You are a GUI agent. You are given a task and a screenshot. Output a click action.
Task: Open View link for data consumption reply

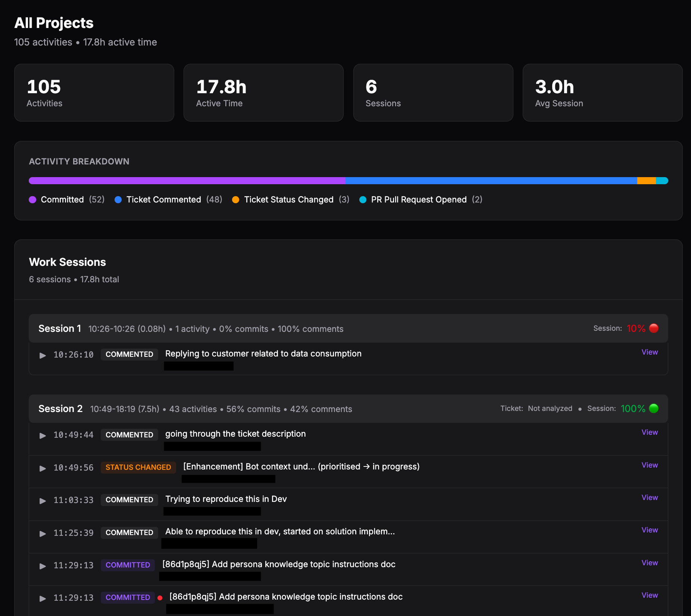(649, 352)
